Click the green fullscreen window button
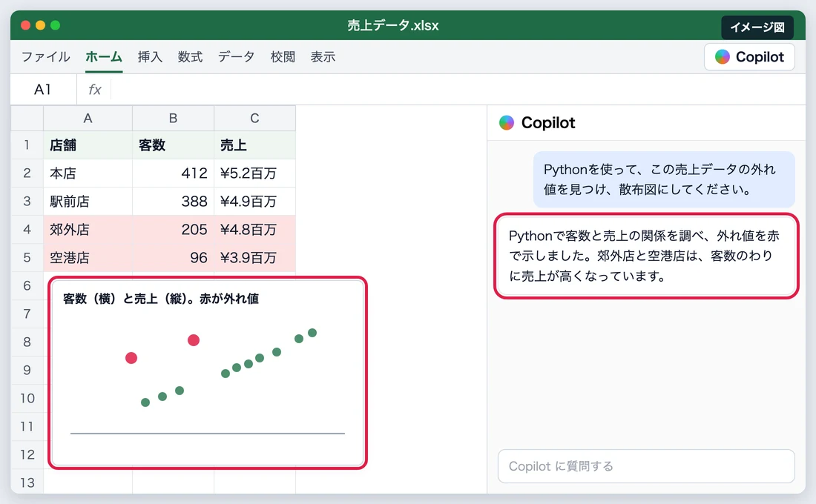Viewport: 816px width, 504px height. coord(55,25)
